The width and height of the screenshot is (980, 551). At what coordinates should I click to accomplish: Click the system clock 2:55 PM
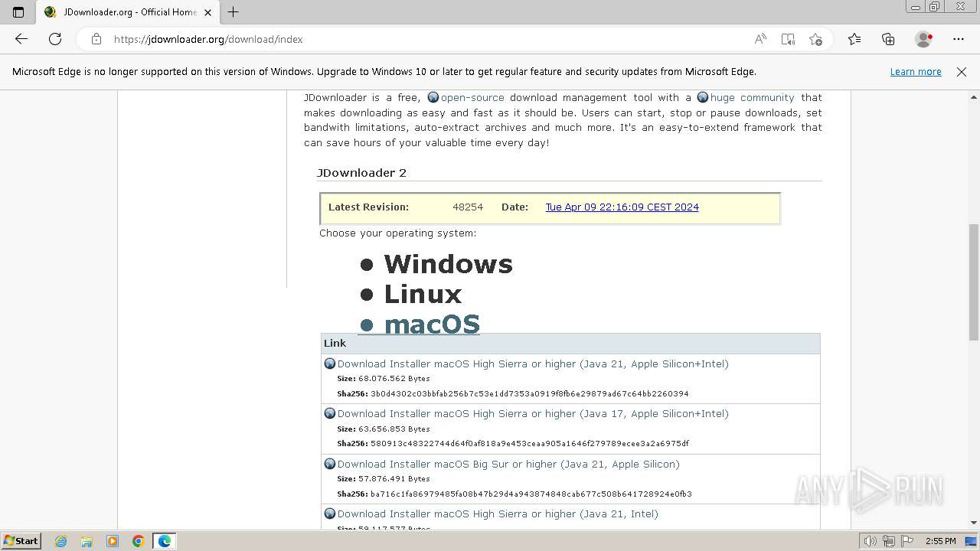tap(941, 541)
